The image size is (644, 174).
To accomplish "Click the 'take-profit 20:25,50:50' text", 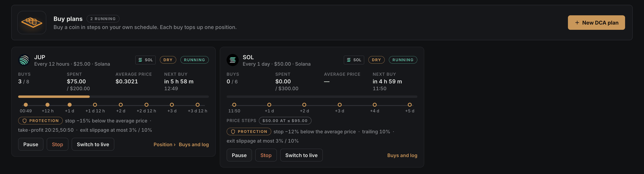I will click(46, 130).
